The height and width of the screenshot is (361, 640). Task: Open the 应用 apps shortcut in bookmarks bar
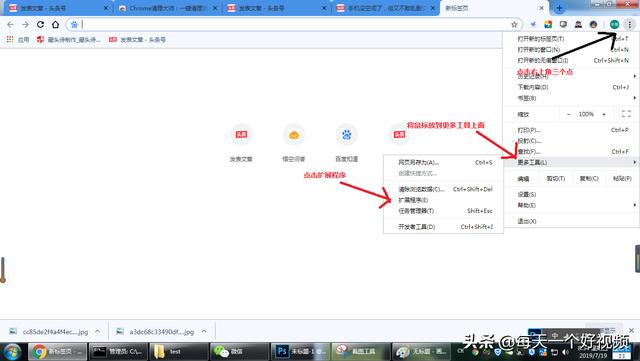pyautogui.click(x=18, y=40)
